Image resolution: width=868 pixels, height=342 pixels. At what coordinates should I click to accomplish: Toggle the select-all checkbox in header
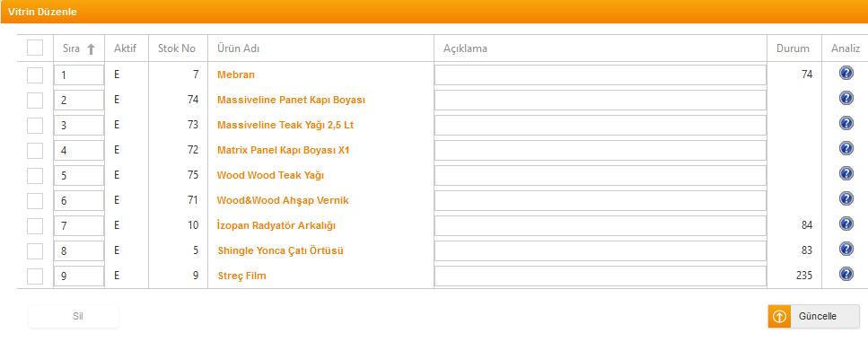tap(35, 48)
